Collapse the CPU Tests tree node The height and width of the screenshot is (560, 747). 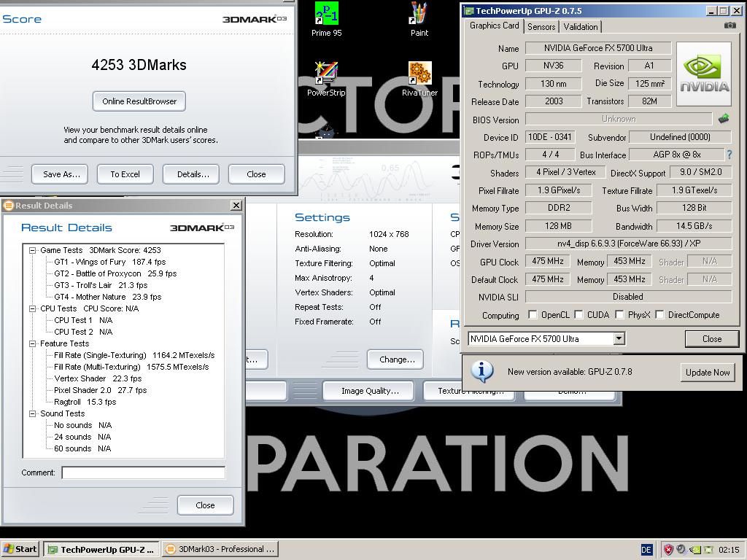pos(32,308)
